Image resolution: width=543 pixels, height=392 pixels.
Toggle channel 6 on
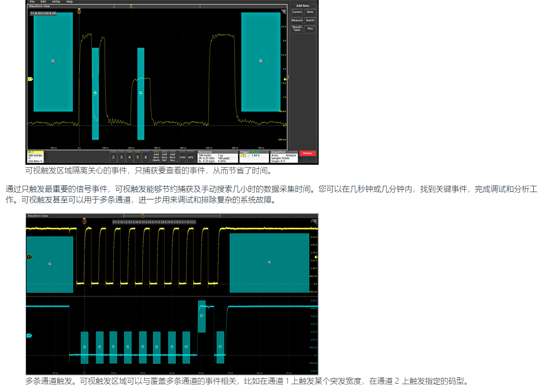coord(146,157)
